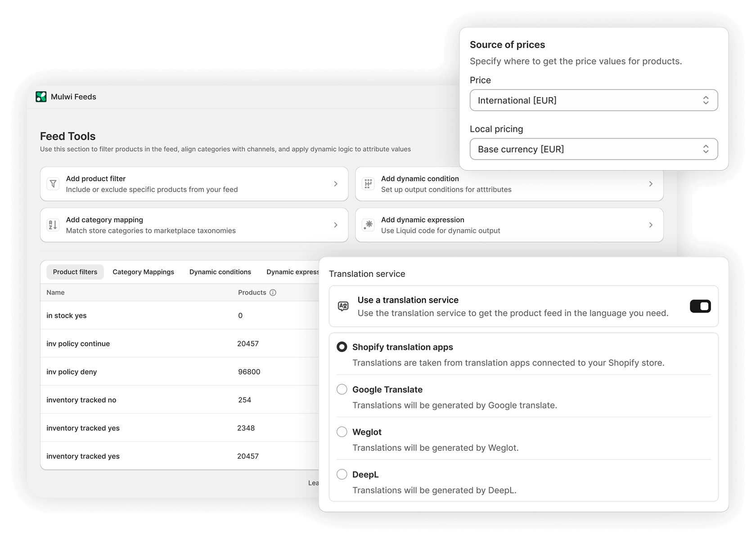Click the Mulwi Feeds logo icon

pos(41,97)
